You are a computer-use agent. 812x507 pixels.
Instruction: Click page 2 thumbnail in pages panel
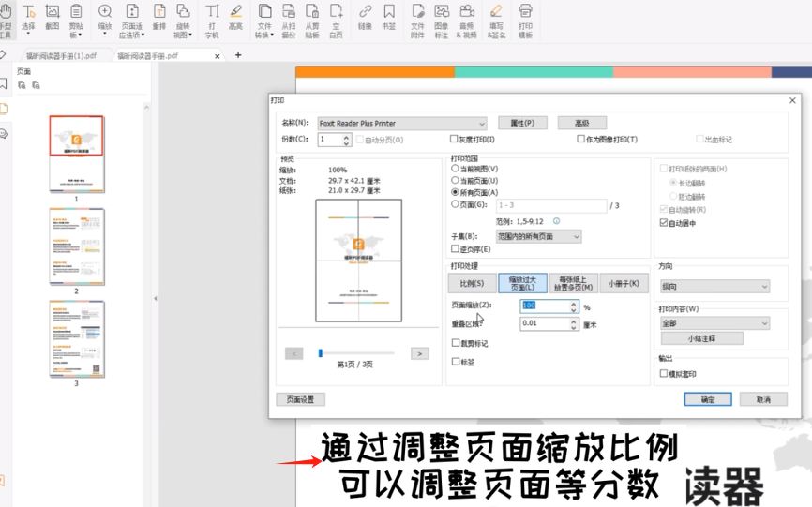point(77,246)
